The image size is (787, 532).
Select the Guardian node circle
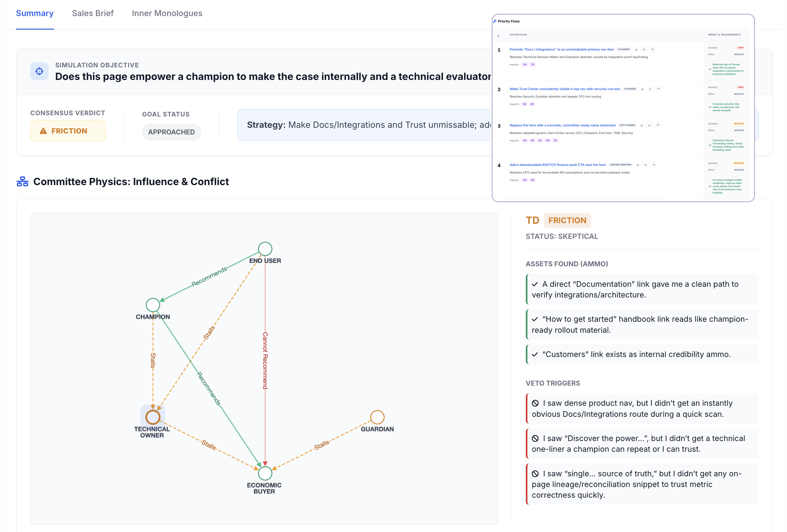click(x=377, y=417)
